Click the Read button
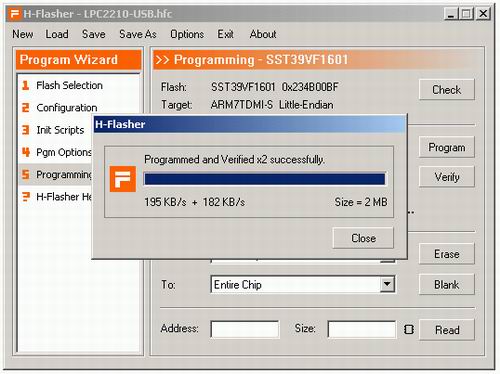This screenshot has height=374, width=500. click(447, 330)
